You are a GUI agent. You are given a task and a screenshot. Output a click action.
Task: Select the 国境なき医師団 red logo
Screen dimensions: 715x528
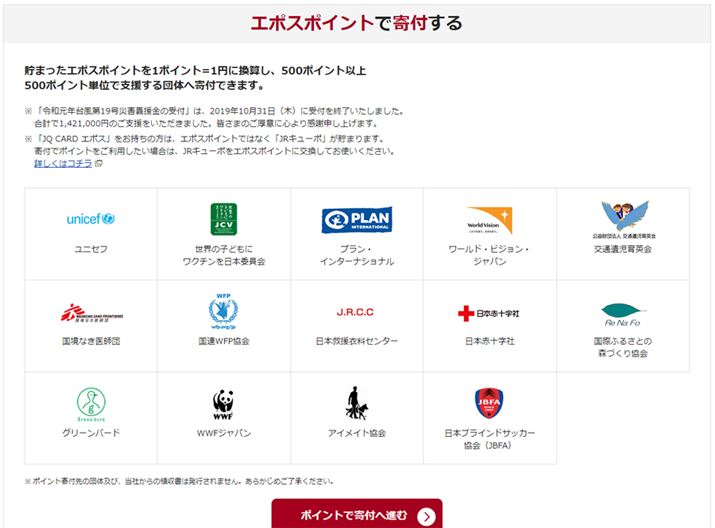tap(92, 313)
